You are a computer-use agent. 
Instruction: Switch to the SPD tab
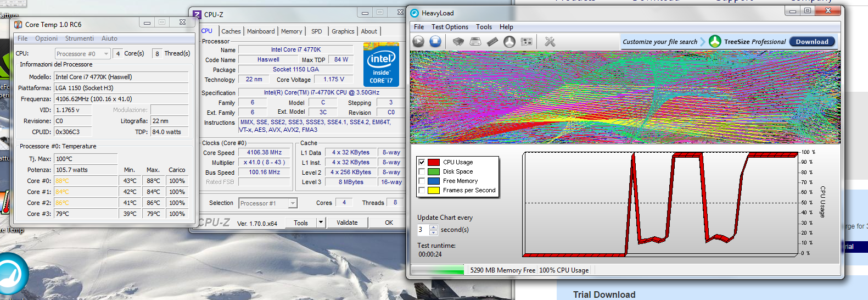point(317,31)
